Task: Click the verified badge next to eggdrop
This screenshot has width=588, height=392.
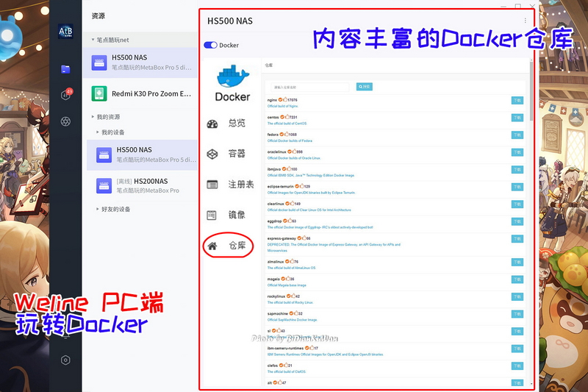Action: pyautogui.click(x=285, y=221)
